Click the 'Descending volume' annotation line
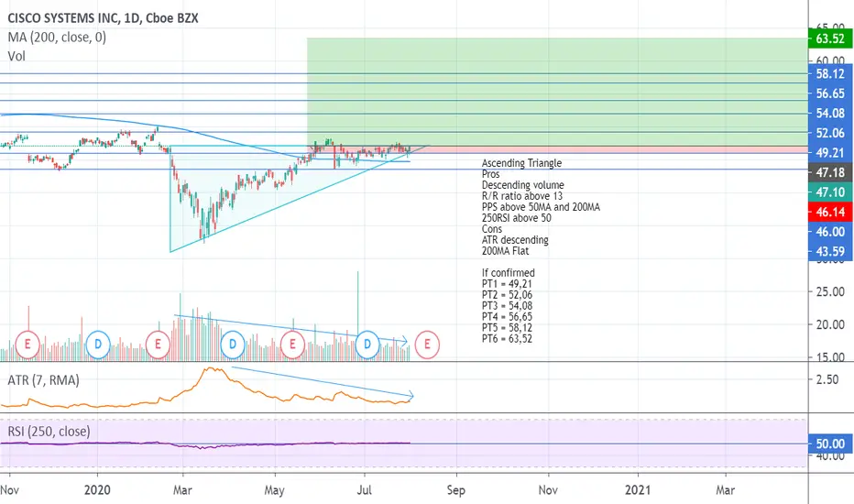854x504 pixels. (523, 185)
